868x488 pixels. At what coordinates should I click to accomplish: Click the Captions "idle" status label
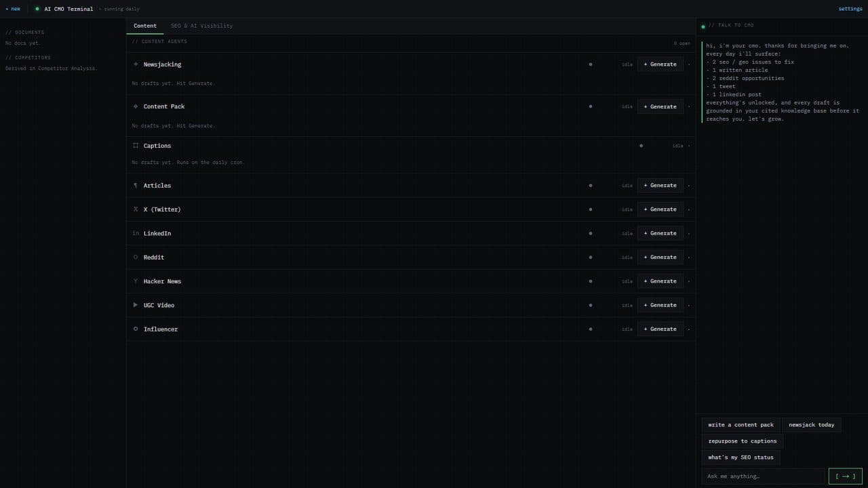(x=677, y=146)
